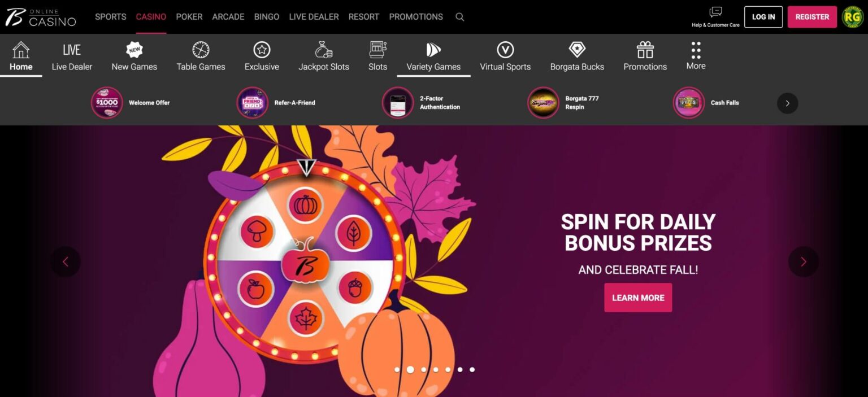Click the RG responsible gaming badge
This screenshot has height=397, width=868.
tap(852, 17)
